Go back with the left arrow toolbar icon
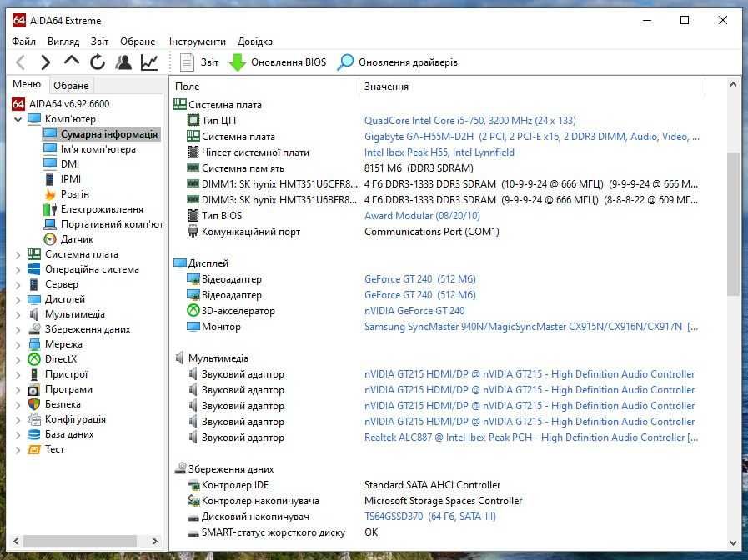The height and width of the screenshot is (560, 748). click(x=21, y=62)
